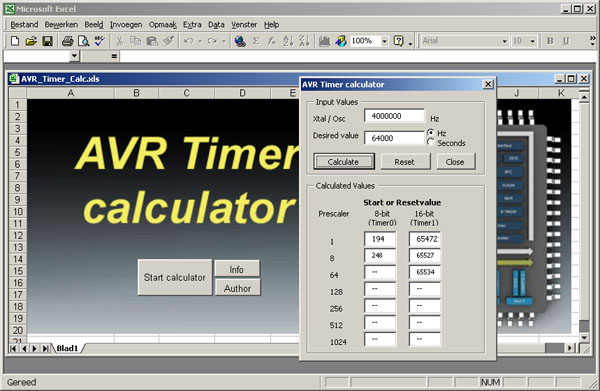Click the Print icon
The height and width of the screenshot is (391, 600).
click(67, 41)
